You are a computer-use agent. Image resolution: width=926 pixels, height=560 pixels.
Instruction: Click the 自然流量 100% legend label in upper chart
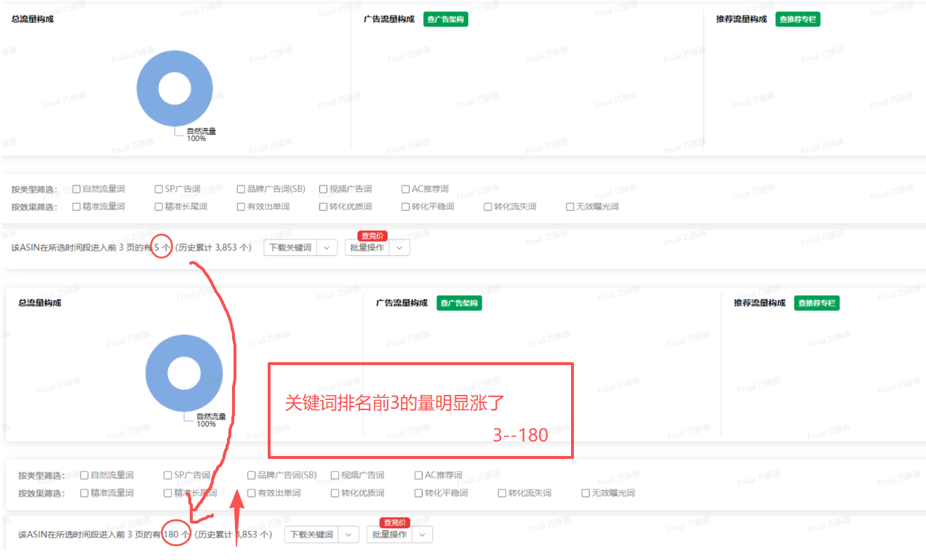[201, 135]
